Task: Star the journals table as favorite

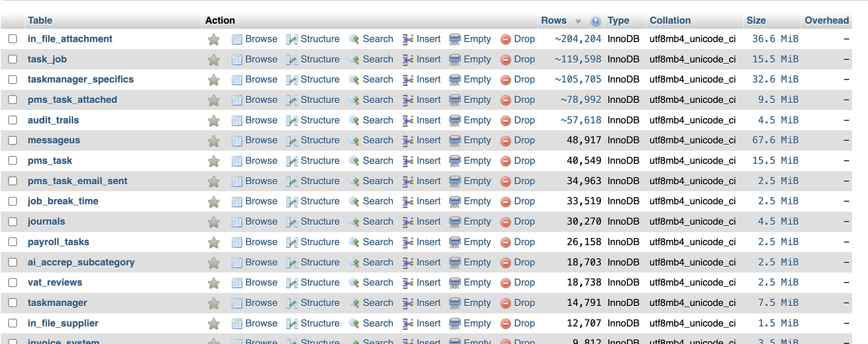Action: (214, 222)
